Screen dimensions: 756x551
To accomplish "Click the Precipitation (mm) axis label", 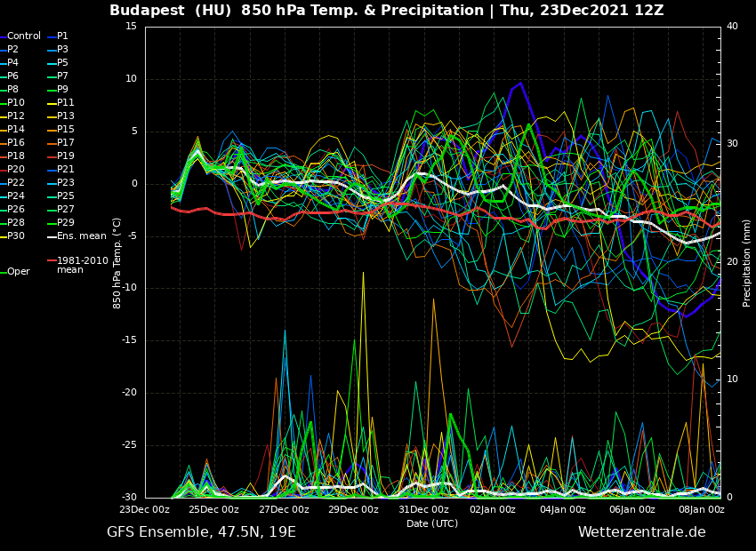I will click(x=747, y=262).
